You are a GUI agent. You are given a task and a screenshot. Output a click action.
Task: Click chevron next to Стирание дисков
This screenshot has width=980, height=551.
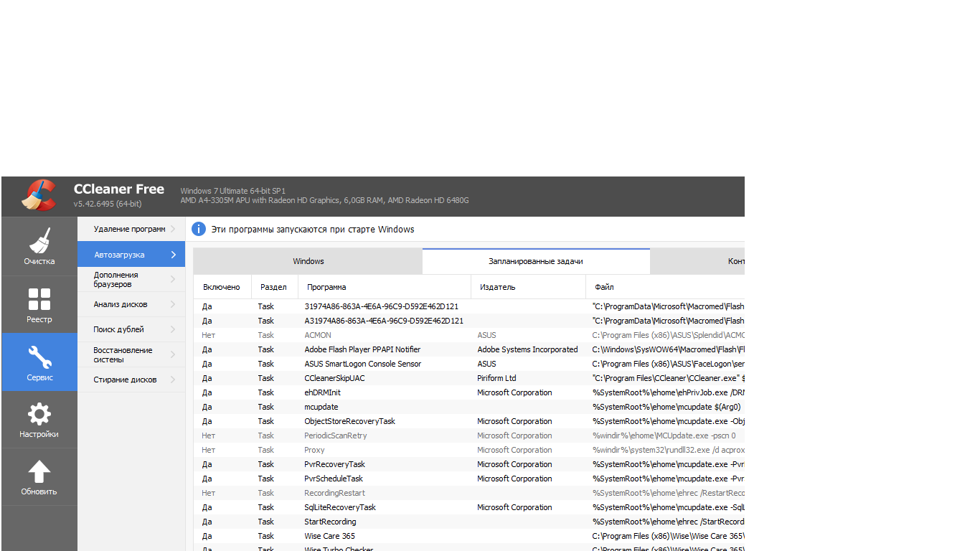[x=173, y=380]
